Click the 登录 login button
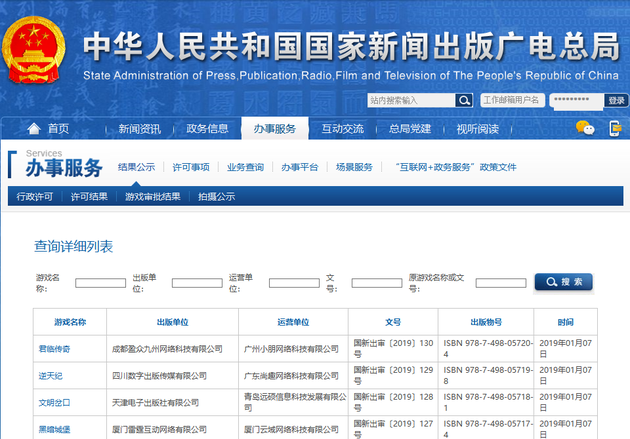The width and height of the screenshot is (630, 439). pyautogui.click(x=616, y=100)
